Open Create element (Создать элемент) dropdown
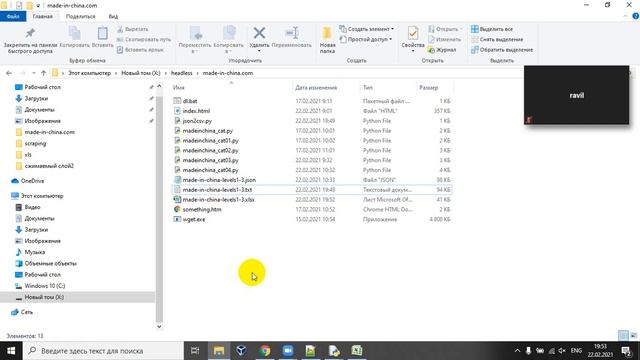640x360 pixels. (x=367, y=29)
